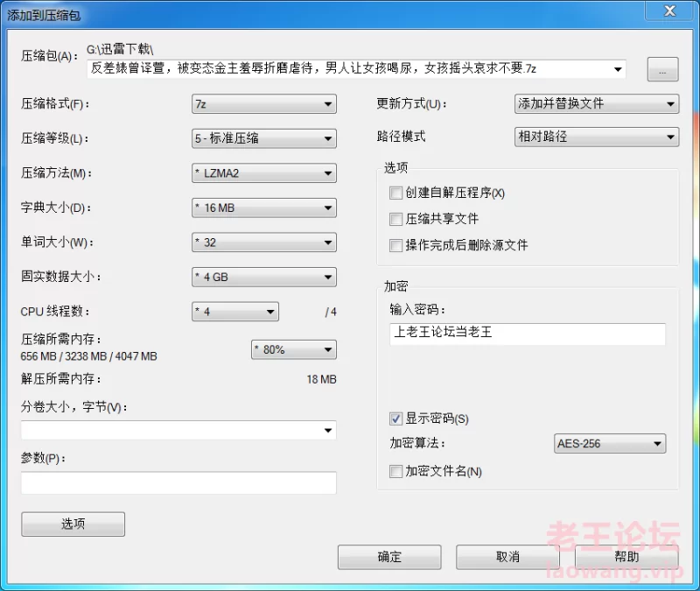
Task: Click the 选项 options button
Action: click(73, 524)
